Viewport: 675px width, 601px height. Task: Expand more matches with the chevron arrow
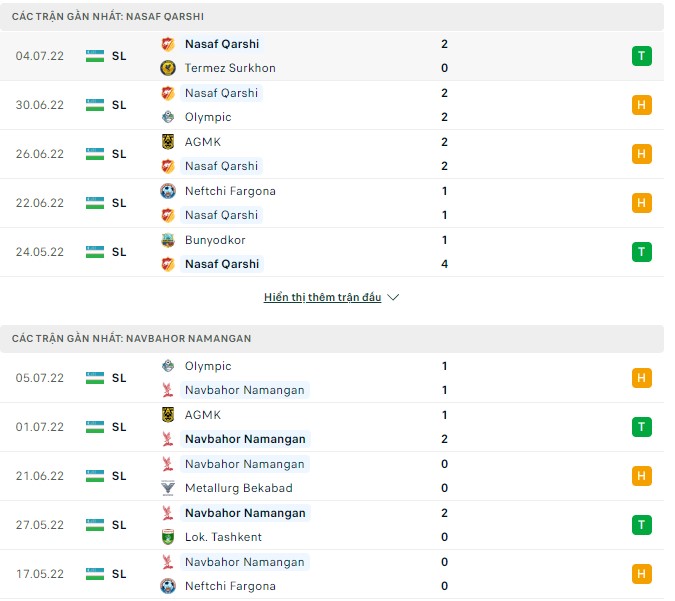click(393, 298)
